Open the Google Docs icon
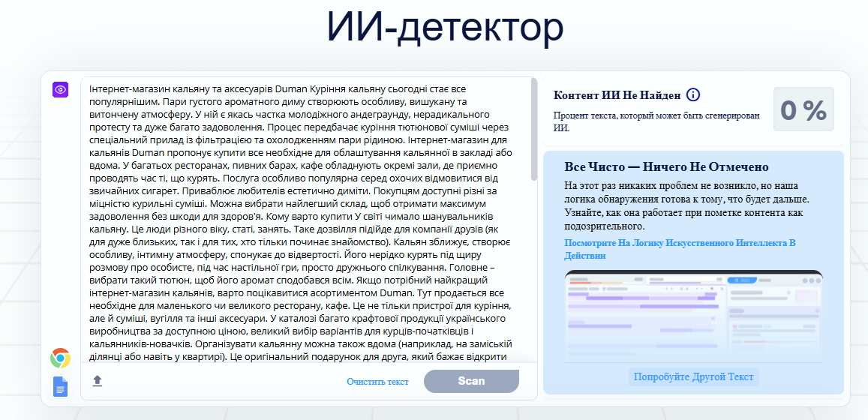The image size is (868, 420). 60,386
